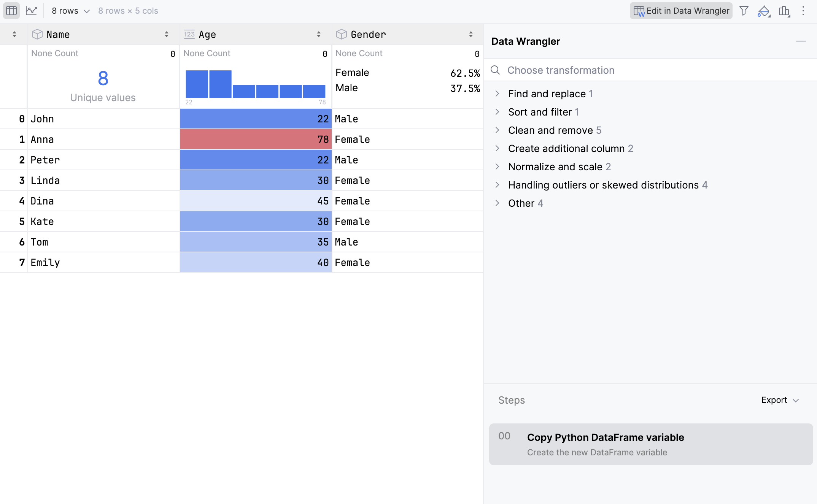Click the data type icon on Name column
Image resolution: width=817 pixels, height=504 pixels.
tap(37, 34)
